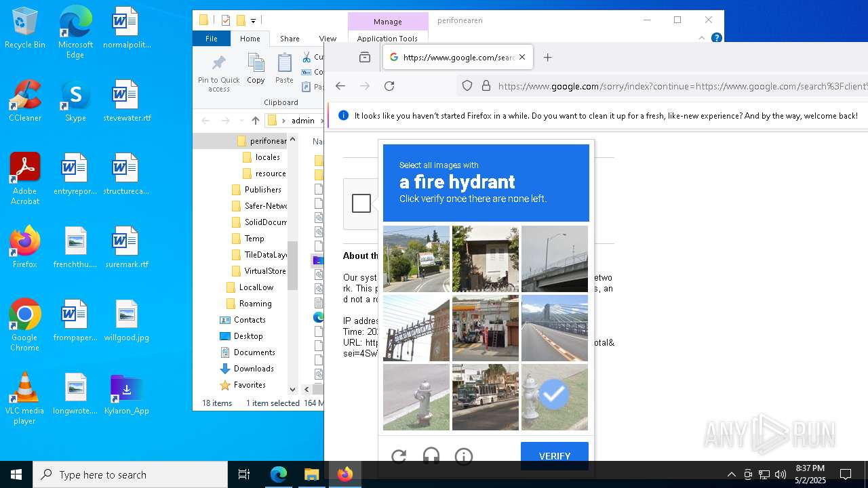Collapse the Explorer ribbon with the chevron

pos(701,39)
